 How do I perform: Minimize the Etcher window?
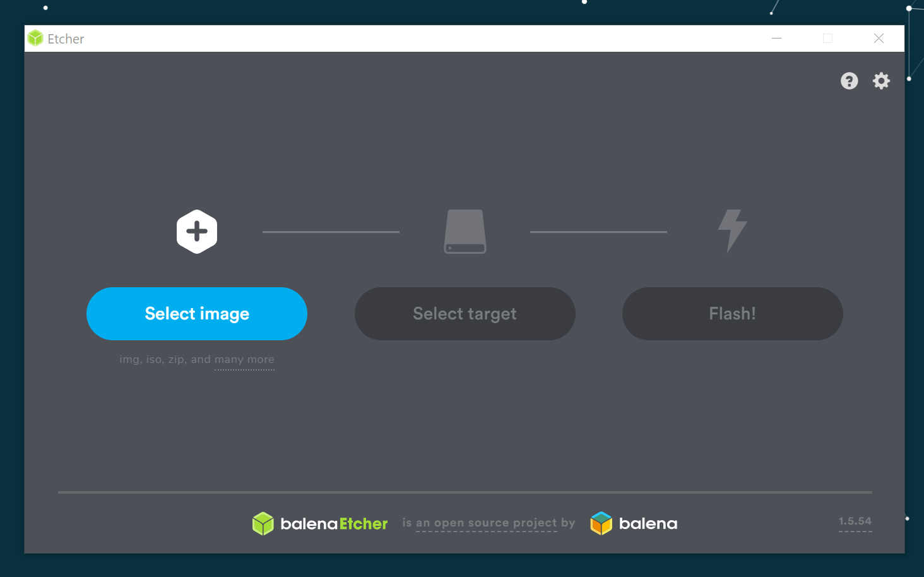tap(777, 39)
